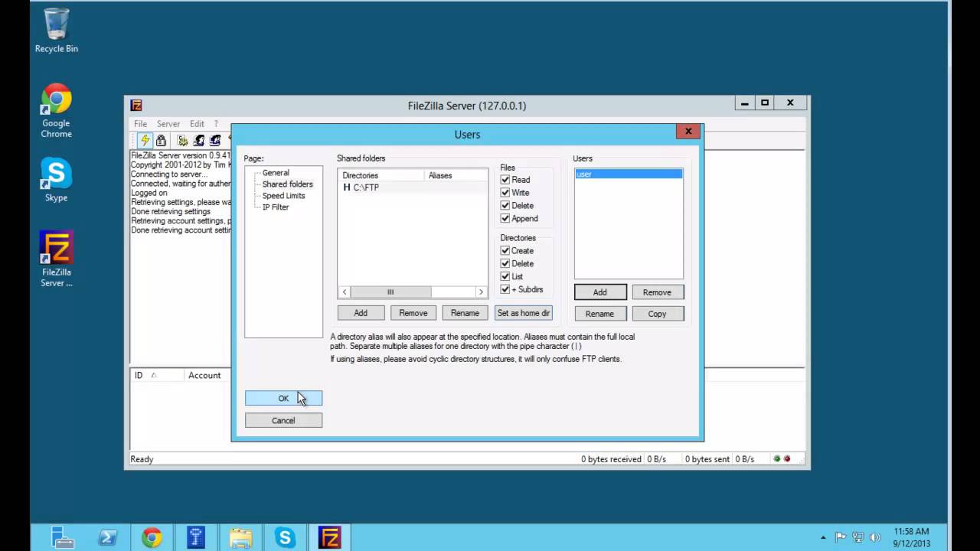Open the File menu

[x=141, y=124]
